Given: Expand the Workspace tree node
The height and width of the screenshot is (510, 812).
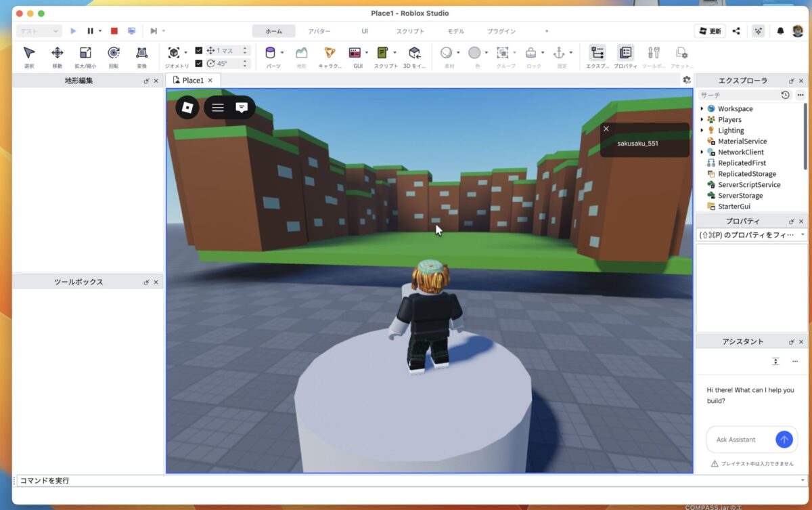Looking at the screenshot, I should pos(702,109).
